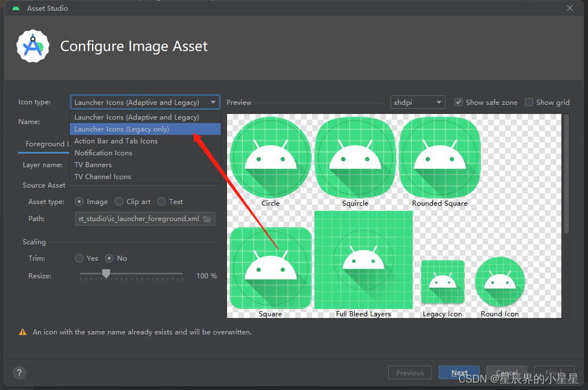This screenshot has width=588, height=390.
Task: Click the Scaling section label
Action: [x=34, y=241]
